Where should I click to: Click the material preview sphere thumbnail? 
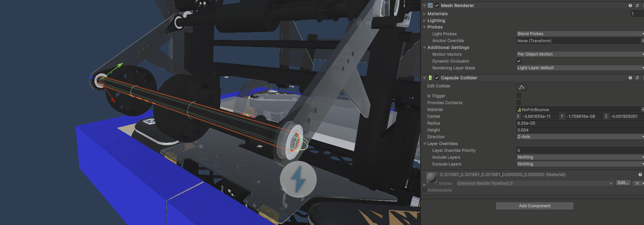click(x=432, y=177)
